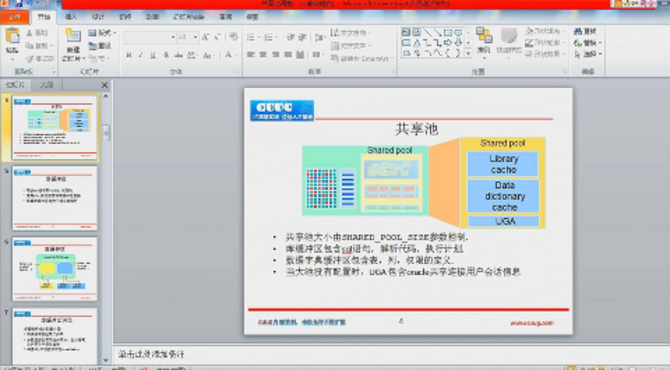Select the Format Painter brush
This screenshot has width=670, height=370.
tap(39, 58)
